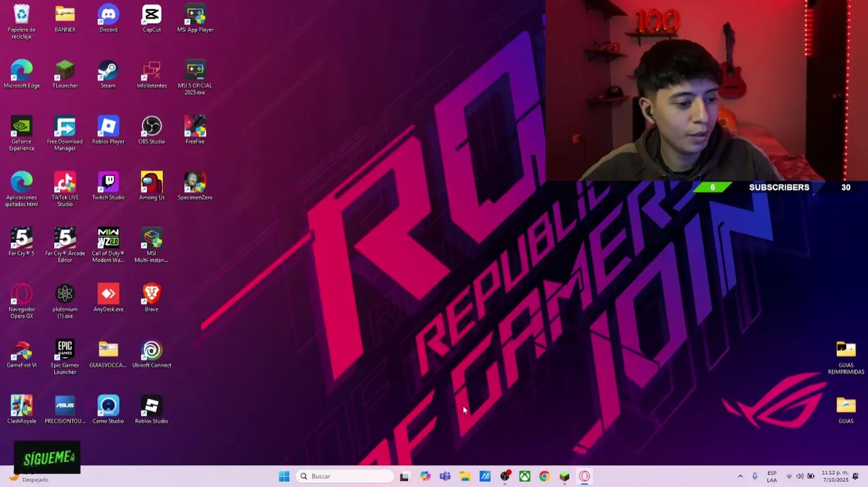
Task: Launch Copilot from the taskbar
Action: tap(425, 476)
